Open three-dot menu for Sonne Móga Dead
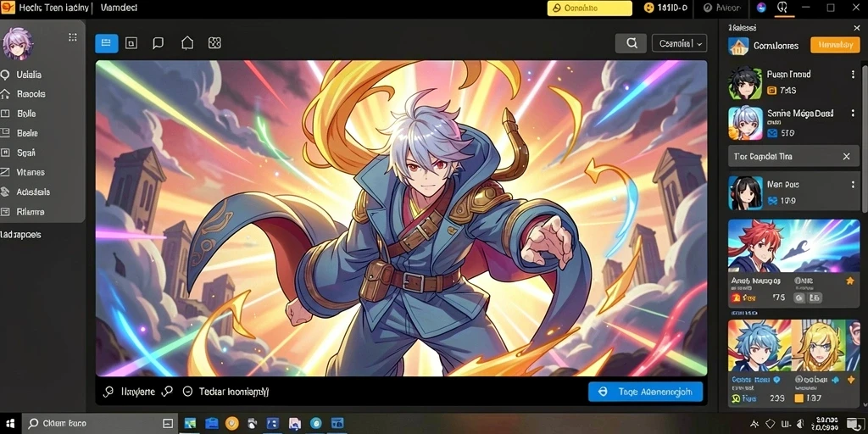The width and height of the screenshot is (868, 434). (853, 114)
